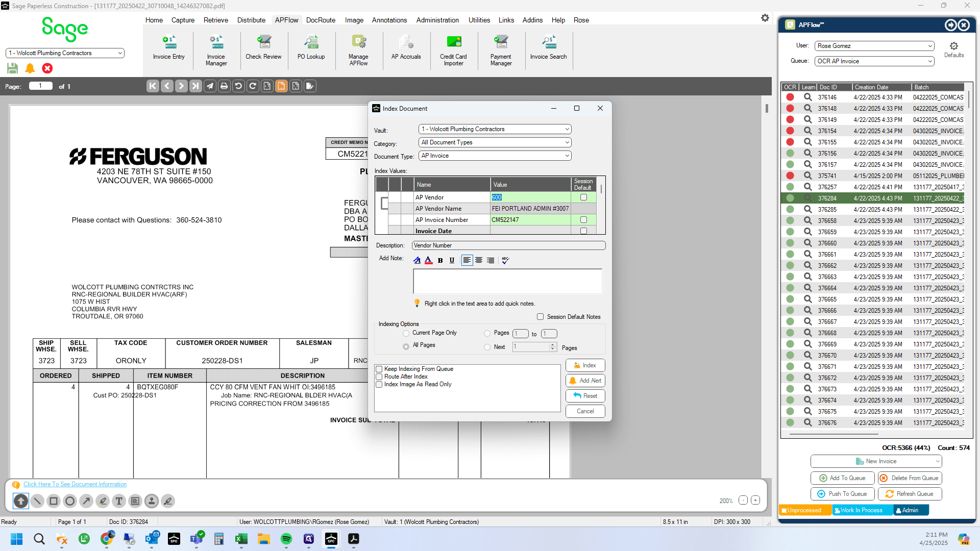Select the Pages range option
Viewport: 980px width, 551px height.
click(x=487, y=333)
